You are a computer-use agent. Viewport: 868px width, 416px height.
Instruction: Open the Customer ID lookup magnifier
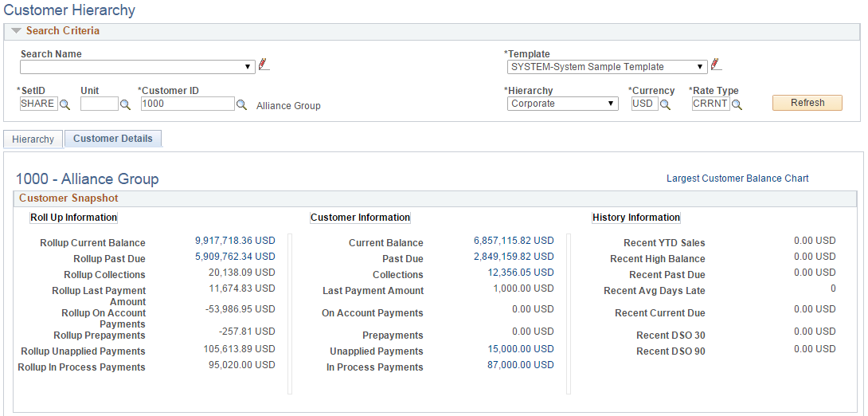[242, 104]
